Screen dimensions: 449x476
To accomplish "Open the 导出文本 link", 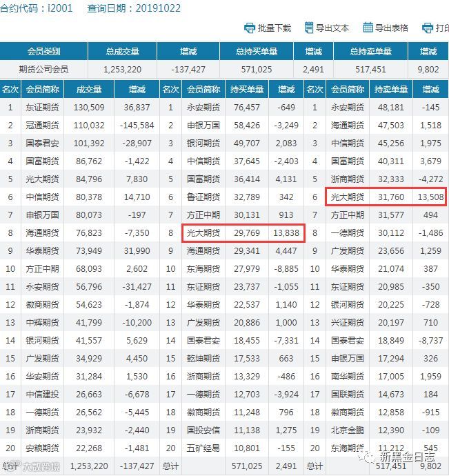I will [x=332, y=28].
